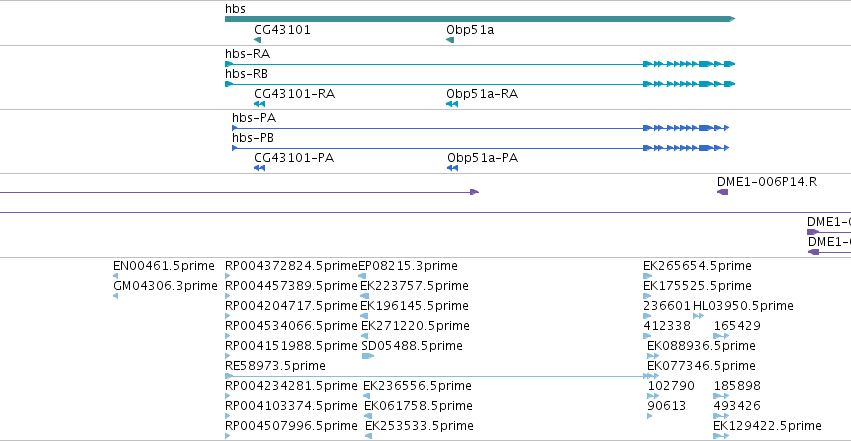Click the EK223757.5prime arrow glyph
The width and height of the screenshot is (851, 441).
click(365, 296)
